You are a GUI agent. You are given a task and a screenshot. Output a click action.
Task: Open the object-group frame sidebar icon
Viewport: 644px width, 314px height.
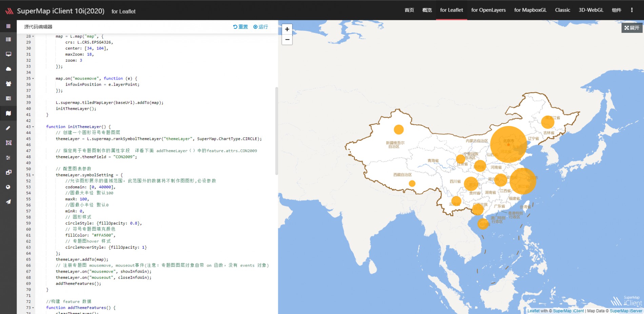(8, 143)
